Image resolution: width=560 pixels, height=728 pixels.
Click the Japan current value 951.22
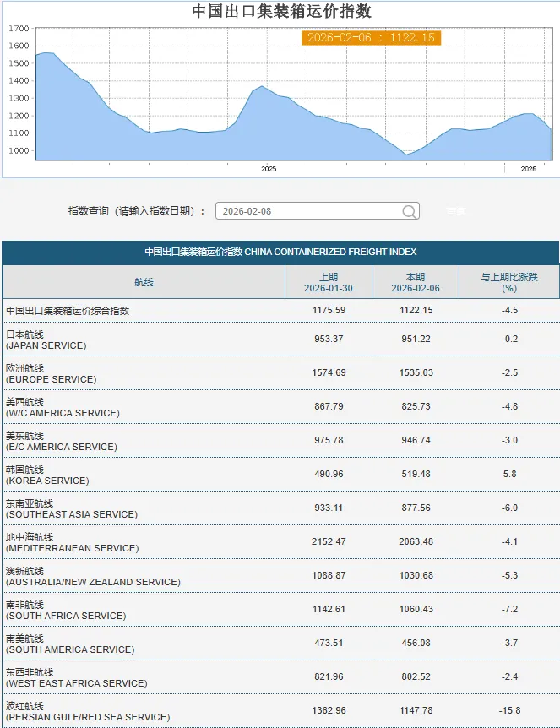click(416, 339)
